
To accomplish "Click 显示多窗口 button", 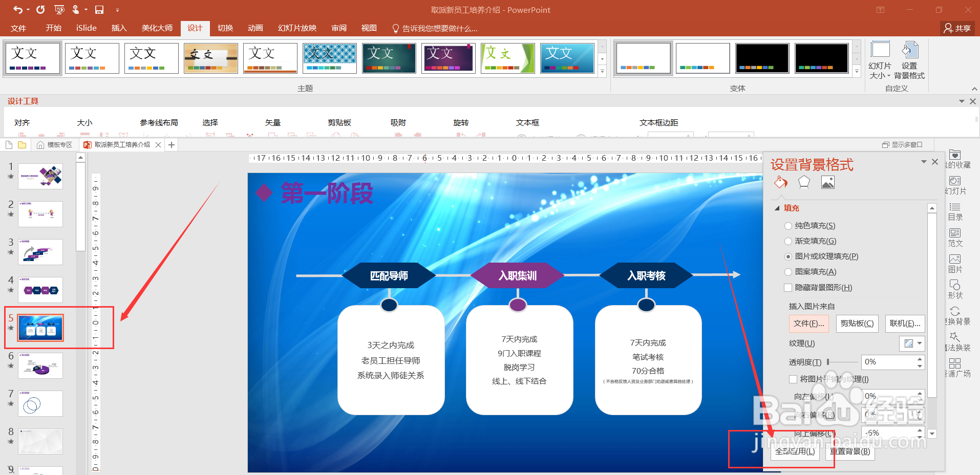I will tap(902, 145).
